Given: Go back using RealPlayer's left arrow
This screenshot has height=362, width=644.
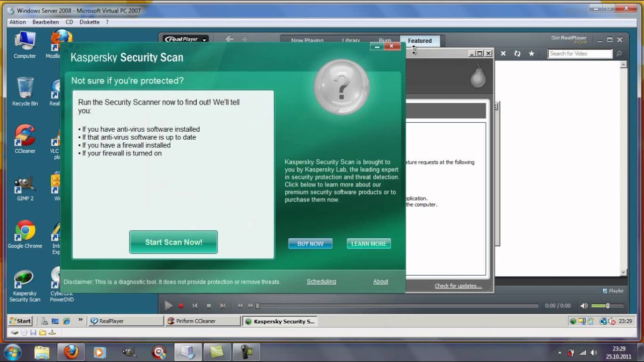Looking at the screenshot, I should (x=229, y=39).
